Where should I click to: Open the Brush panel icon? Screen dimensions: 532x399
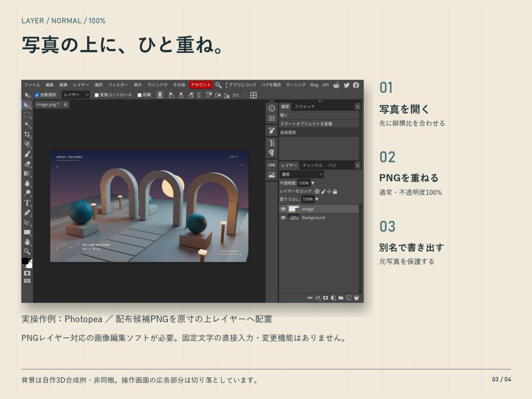pos(271,130)
